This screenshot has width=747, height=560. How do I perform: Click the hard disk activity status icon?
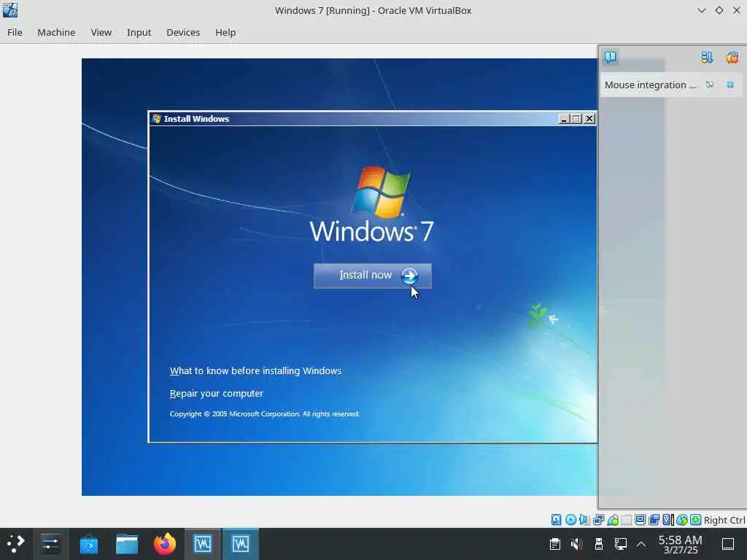556,519
